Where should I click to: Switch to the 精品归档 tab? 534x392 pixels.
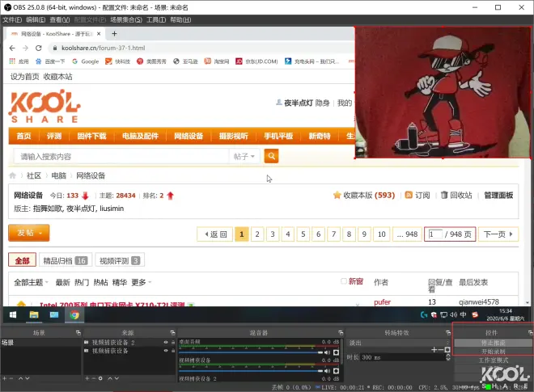tap(66, 260)
